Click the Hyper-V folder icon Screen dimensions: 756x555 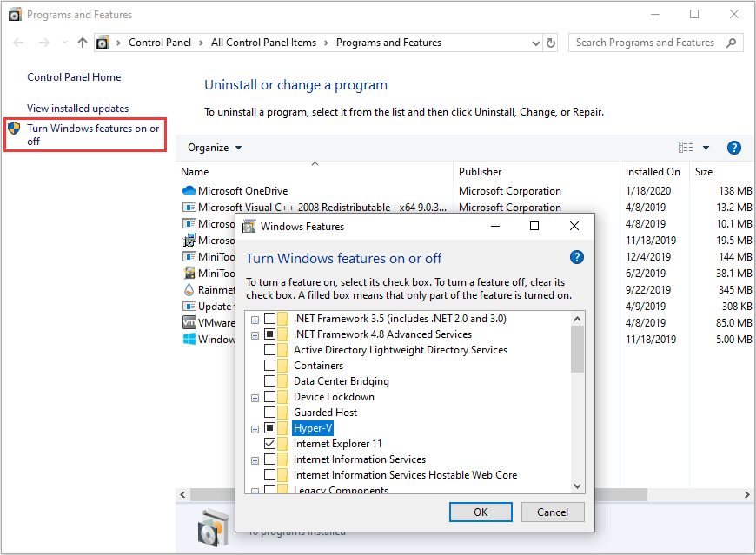(283, 428)
